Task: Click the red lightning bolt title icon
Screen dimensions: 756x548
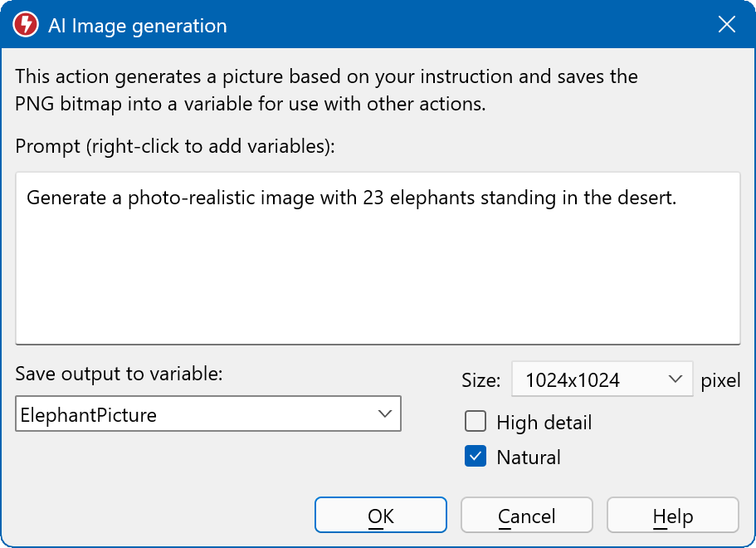Action: coord(25,25)
